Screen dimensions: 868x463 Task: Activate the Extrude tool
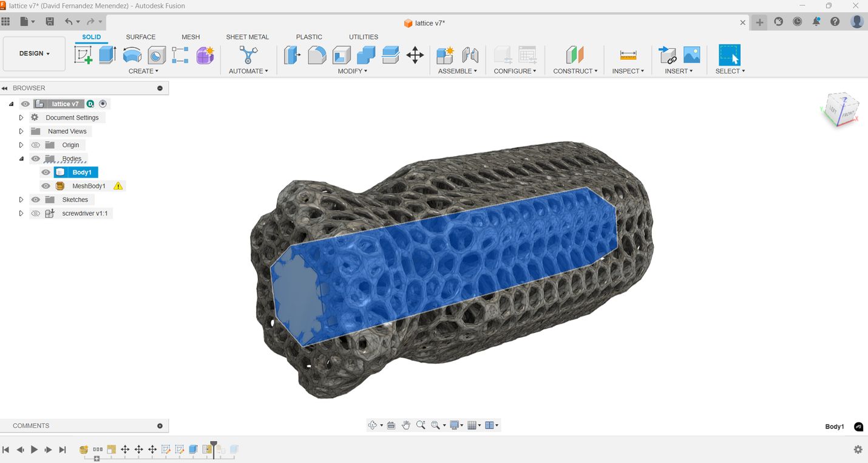(107, 55)
